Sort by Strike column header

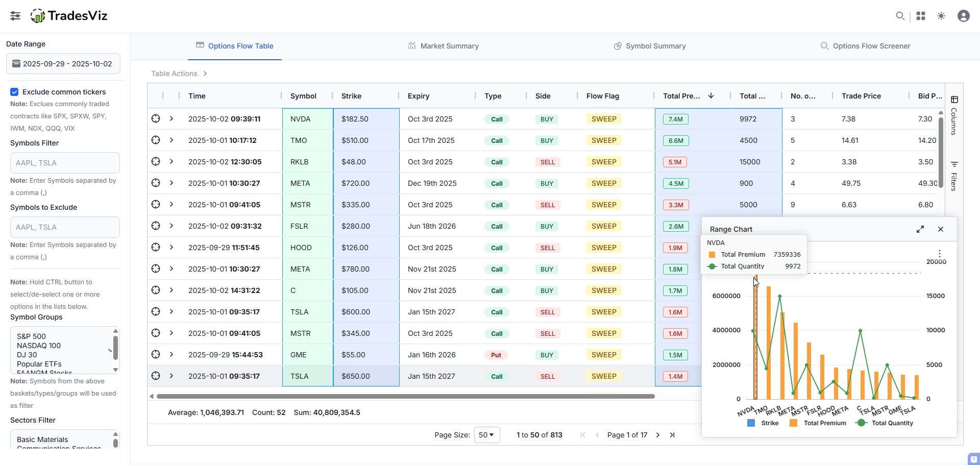[x=351, y=96]
